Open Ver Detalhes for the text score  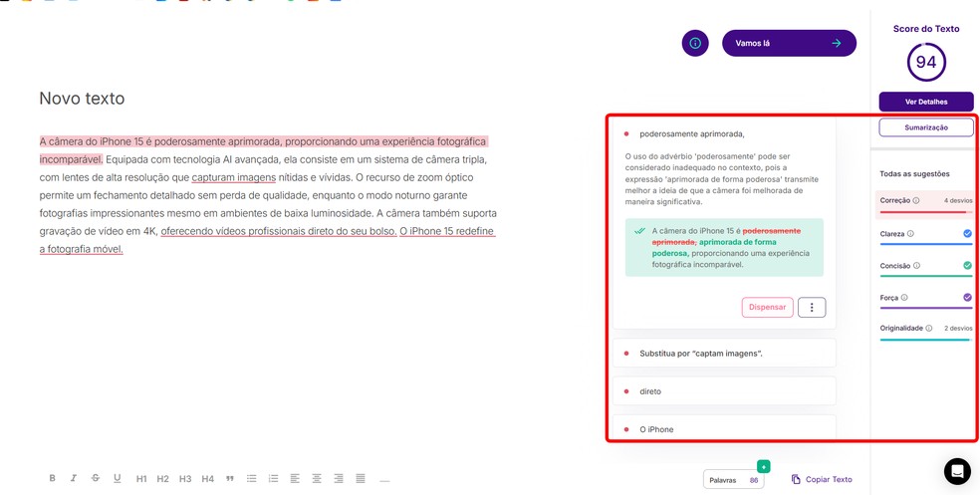926,102
